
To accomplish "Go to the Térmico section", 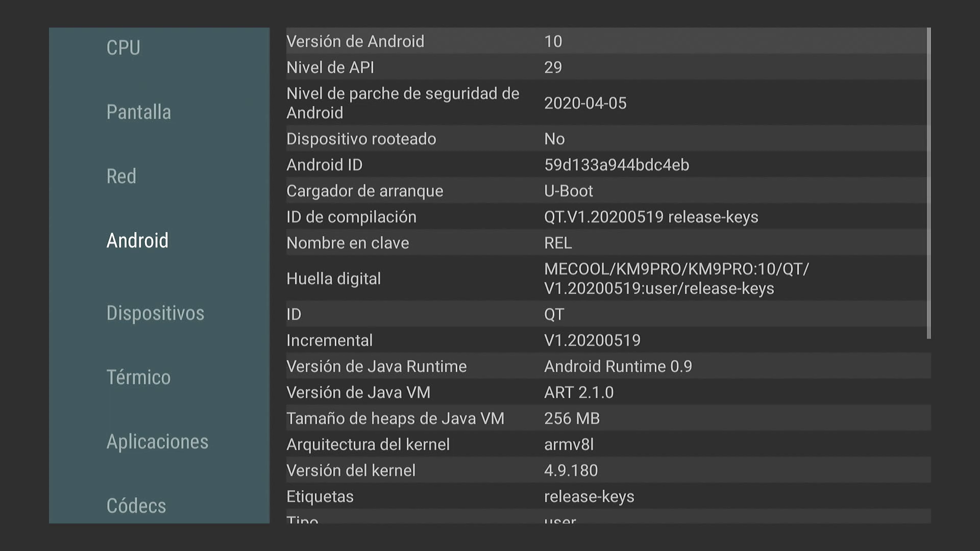I will (138, 378).
